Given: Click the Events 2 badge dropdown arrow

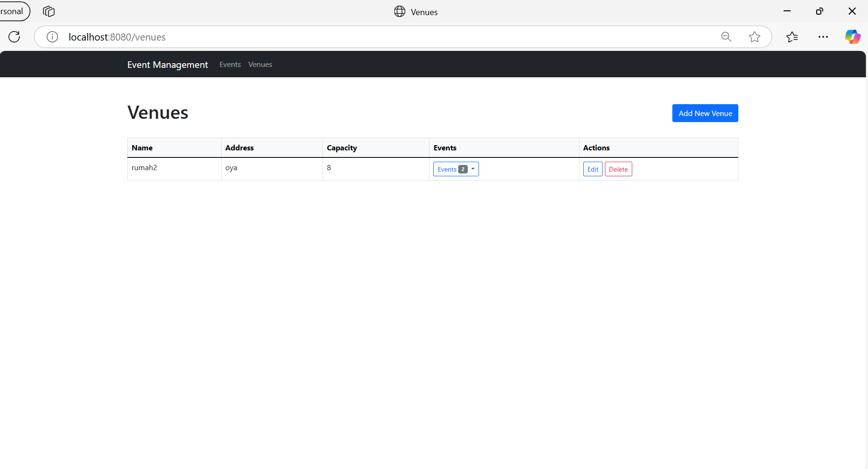Looking at the screenshot, I should 473,169.
